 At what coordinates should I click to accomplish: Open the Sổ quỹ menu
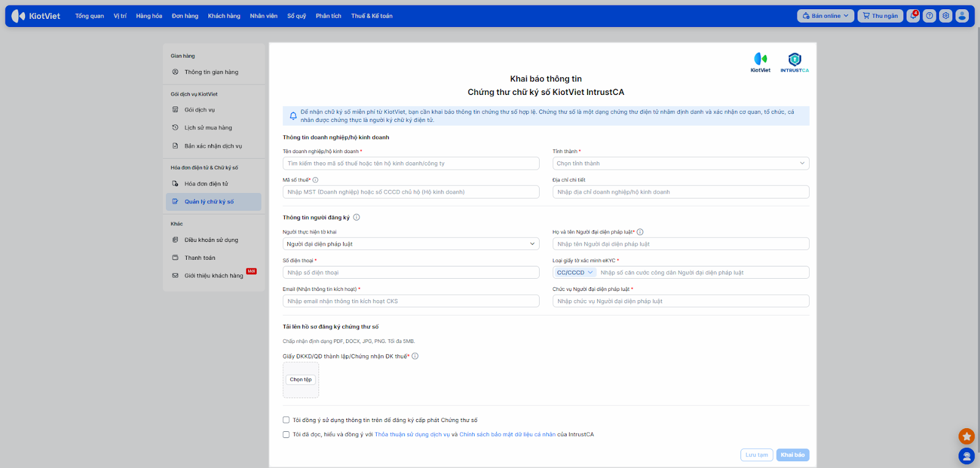296,16
